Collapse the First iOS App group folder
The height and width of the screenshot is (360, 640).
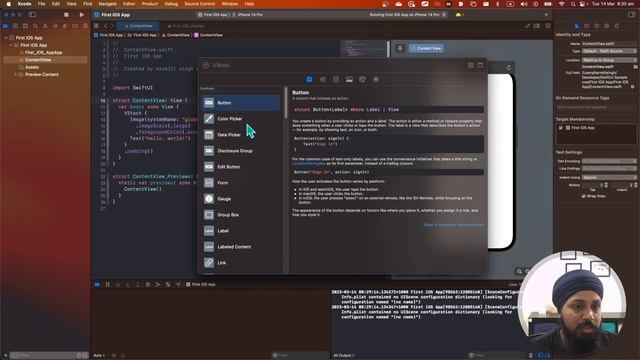point(11,45)
